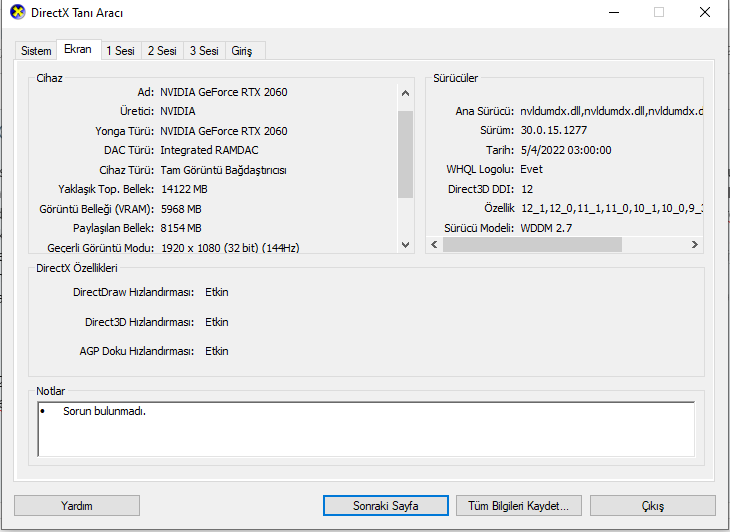The width and height of the screenshot is (730, 532).
Task: Click 'Tam Görüntü Bağdaştırıcısı' text
Action: 223,170
